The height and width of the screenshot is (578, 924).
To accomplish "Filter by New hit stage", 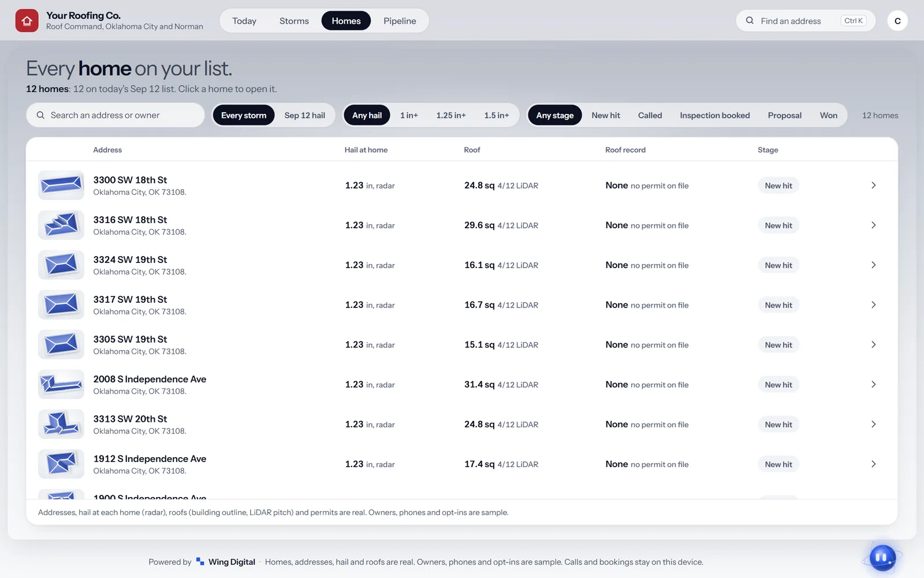I will [x=606, y=115].
